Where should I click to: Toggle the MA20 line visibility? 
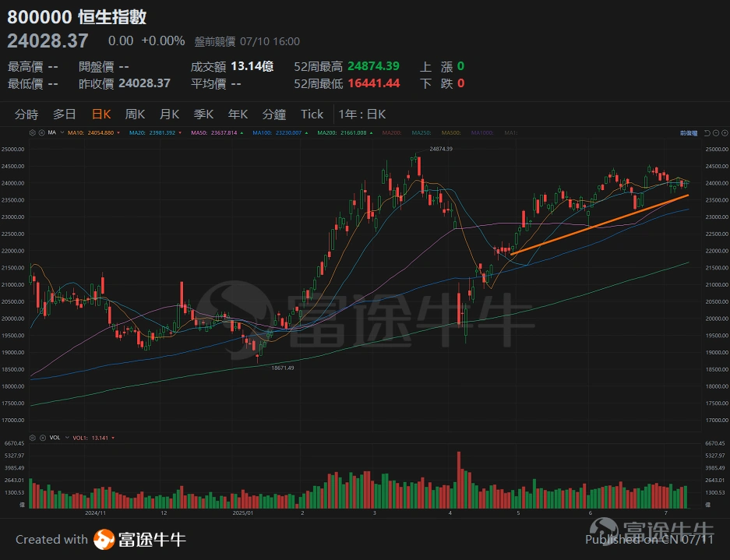179,132
